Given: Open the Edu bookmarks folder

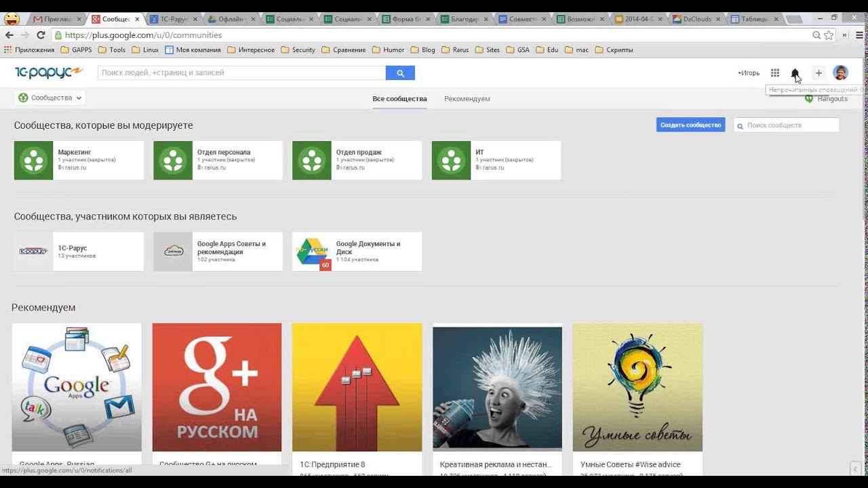Looking at the screenshot, I should (547, 49).
